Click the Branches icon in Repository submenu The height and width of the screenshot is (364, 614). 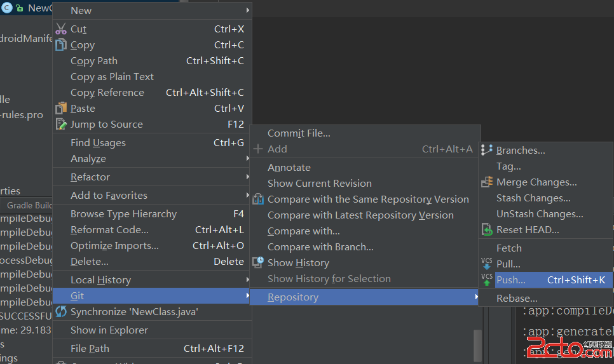click(x=487, y=151)
